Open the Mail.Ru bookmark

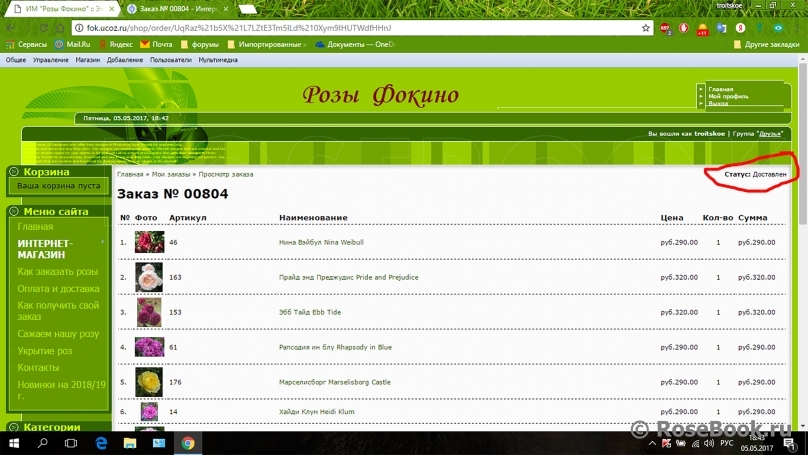pyautogui.click(x=74, y=45)
